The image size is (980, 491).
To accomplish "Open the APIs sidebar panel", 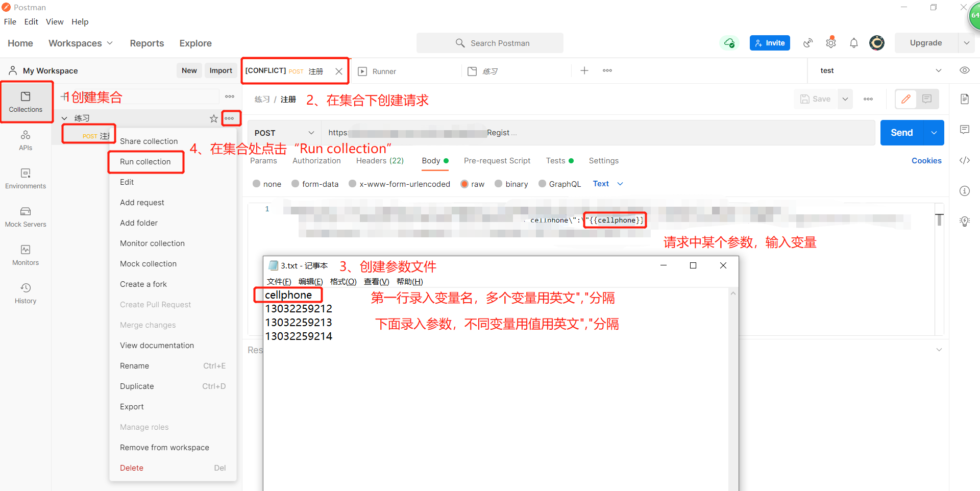I will coord(26,140).
